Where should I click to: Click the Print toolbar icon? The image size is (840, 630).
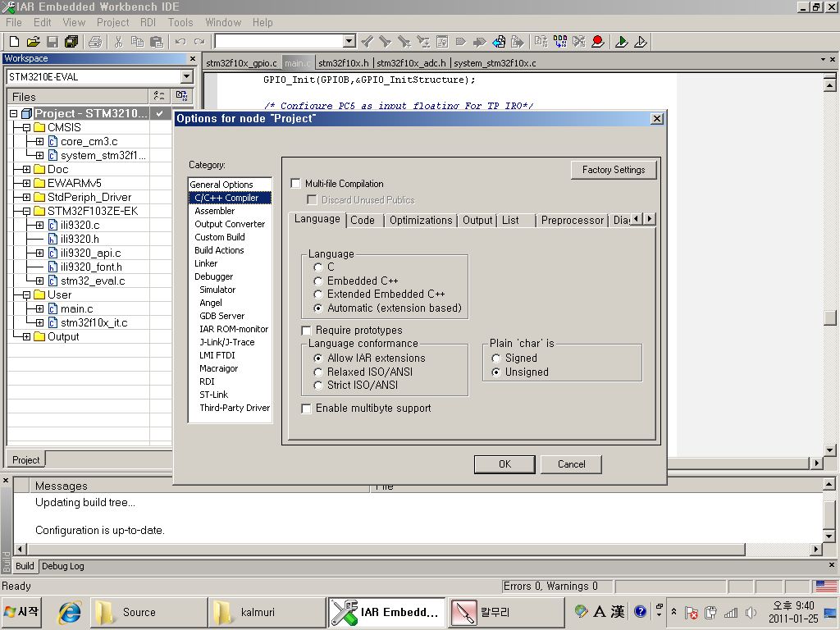(95, 41)
